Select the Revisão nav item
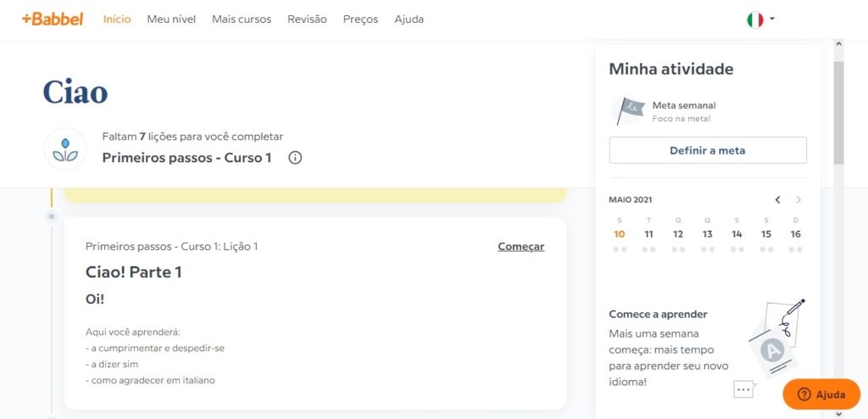Image resolution: width=868 pixels, height=419 pixels. 307,19
